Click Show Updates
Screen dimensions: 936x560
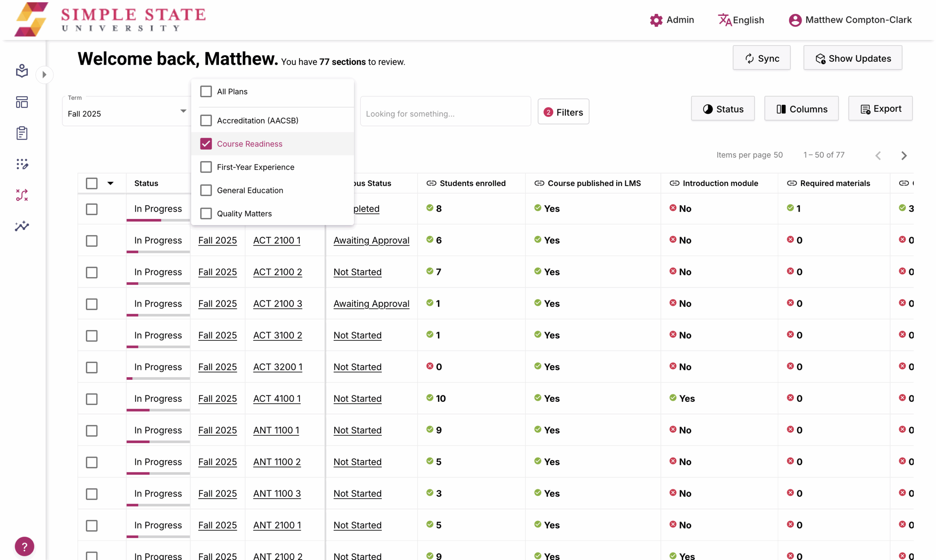pos(853,58)
